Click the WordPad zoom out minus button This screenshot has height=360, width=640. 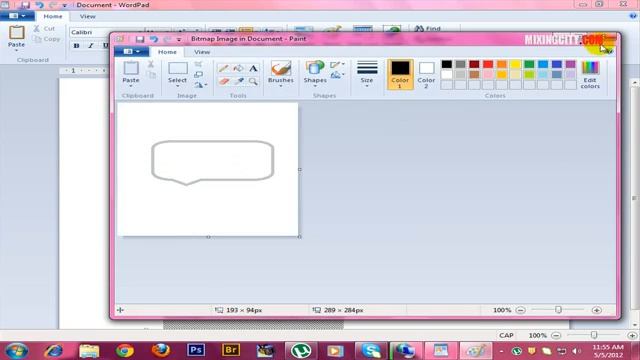(556, 336)
